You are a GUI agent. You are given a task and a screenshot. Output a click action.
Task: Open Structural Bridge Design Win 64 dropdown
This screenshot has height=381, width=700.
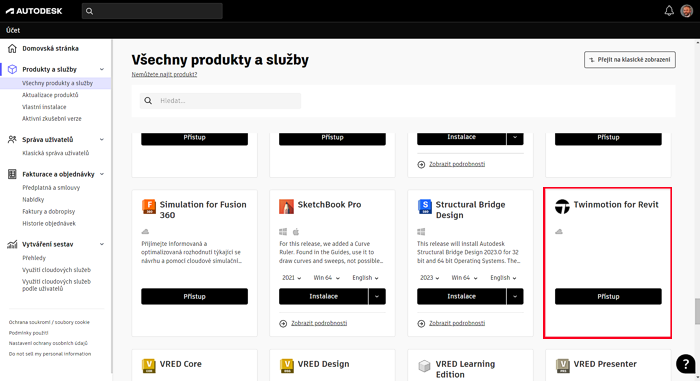tap(465, 278)
